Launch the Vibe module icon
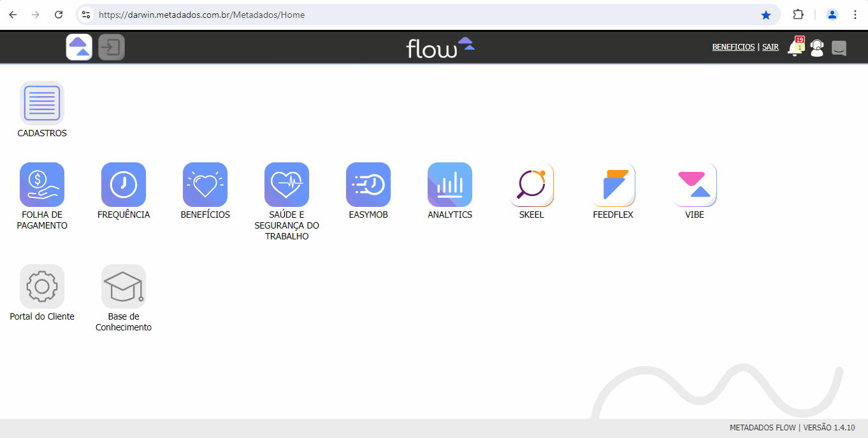Viewport: 868px width, 438px height. (695, 185)
